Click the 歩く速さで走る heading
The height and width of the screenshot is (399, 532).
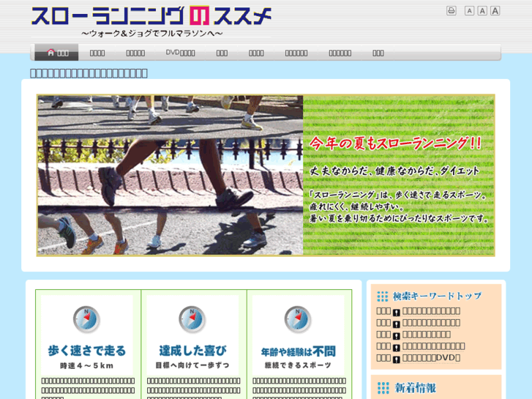pyautogui.click(x=87, y=351)
